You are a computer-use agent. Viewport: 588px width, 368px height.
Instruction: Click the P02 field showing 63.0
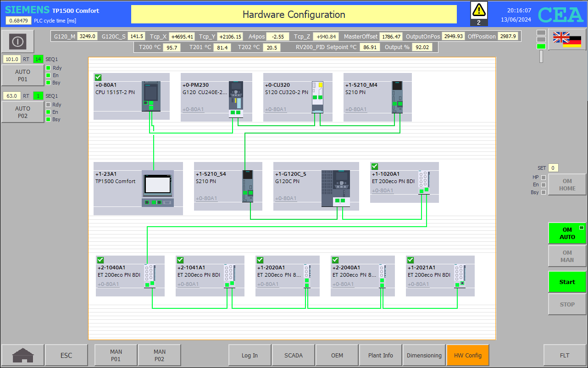coord(12,96)
